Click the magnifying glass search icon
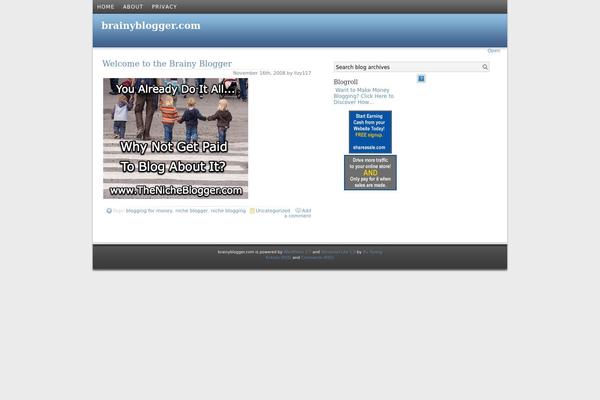This screenshot has height=400, width=600. 485,67
